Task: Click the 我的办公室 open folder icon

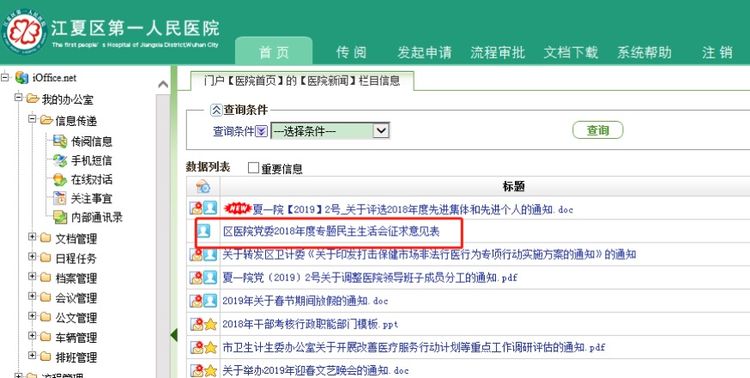Action: coord(33,99)
